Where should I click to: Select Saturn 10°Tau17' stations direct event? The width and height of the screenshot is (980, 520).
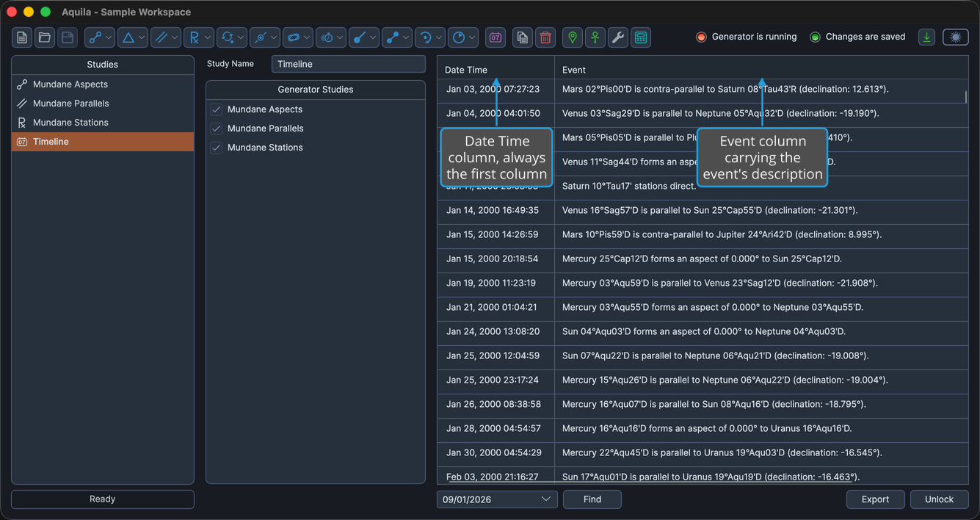(x=761, y=187)
